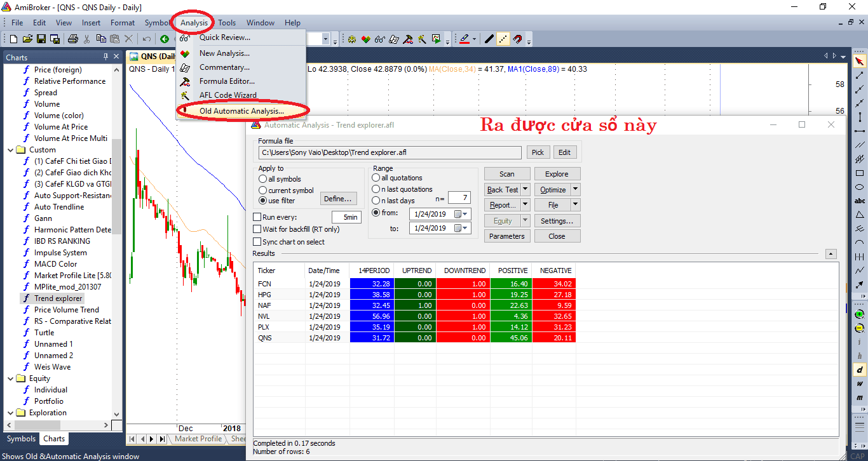Open the File button dropdown arrow
Image resolution: width=868 pixels, height=461 pixels.
pyautogui.click(x=575, y=205)
